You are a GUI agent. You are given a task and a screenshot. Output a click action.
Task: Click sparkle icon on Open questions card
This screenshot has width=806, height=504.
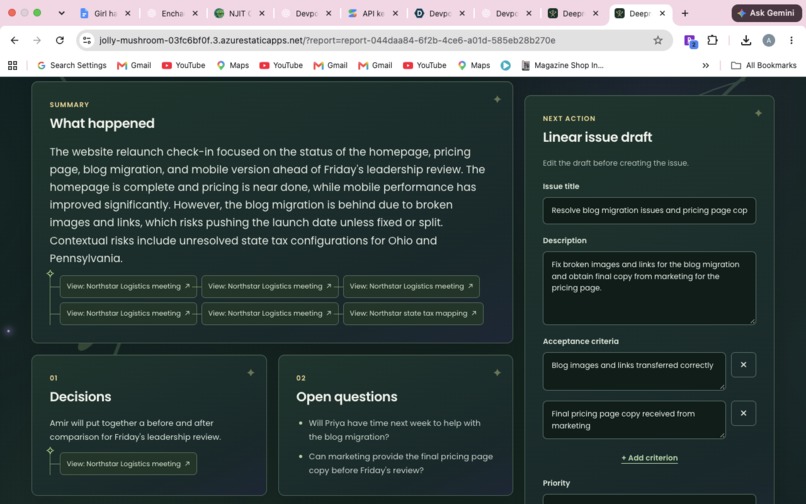pos(497,372)
